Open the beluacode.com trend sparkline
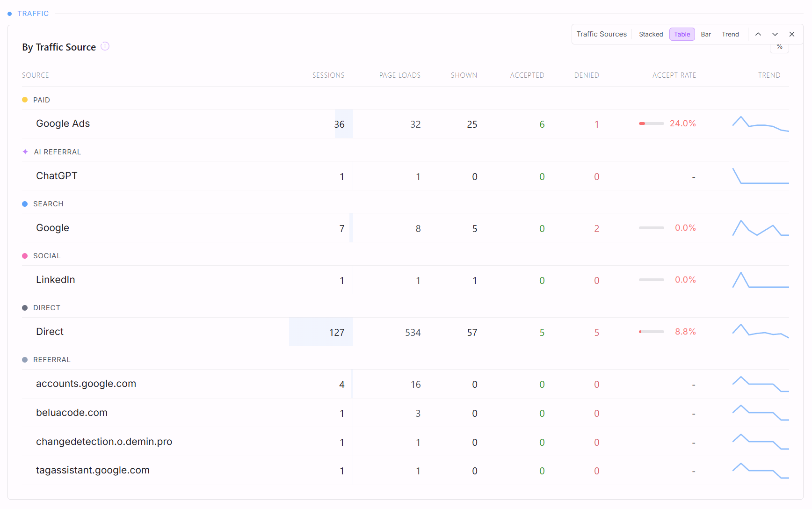Image resolution: width=812 pixels, height=509 pixels. (x=761, y=413)
